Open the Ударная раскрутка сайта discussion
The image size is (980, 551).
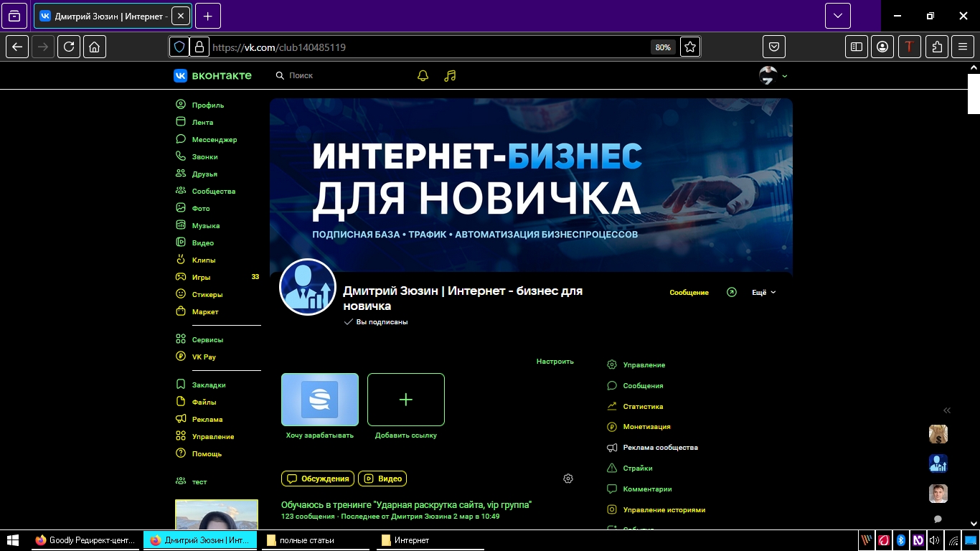click(406, 505)
